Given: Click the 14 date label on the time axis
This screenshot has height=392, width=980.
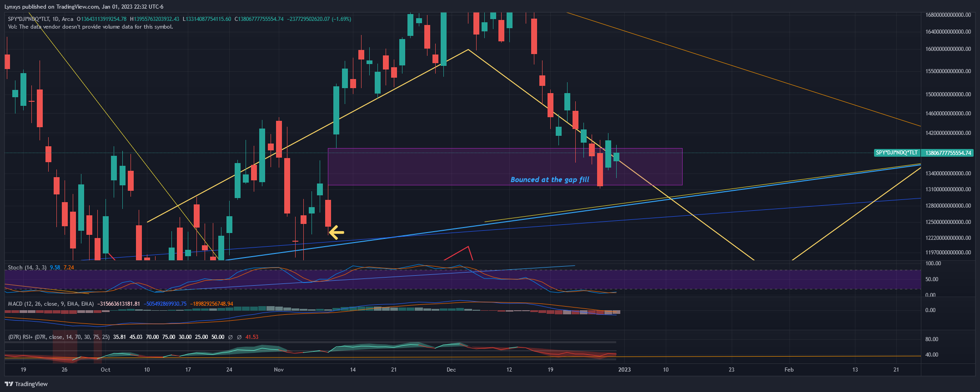Looking at the screenshot, I should (x=353, y=370).
